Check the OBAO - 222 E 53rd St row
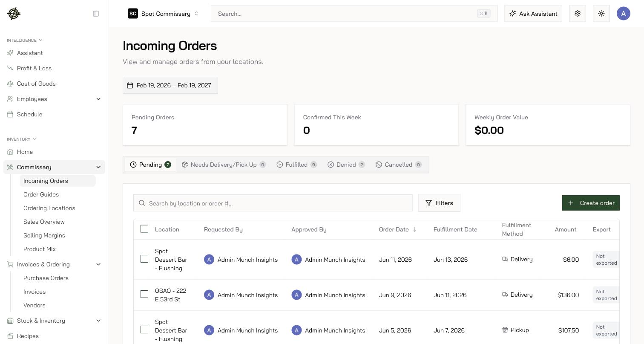The image size is (644, 344). click(144, 294)
